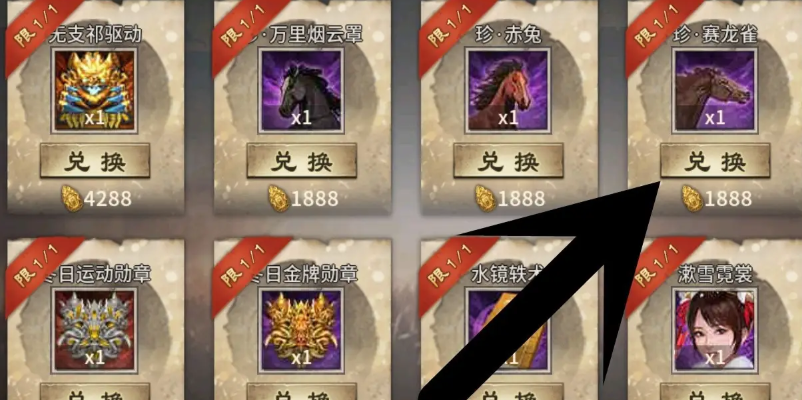Image resolution: width=802 pixels, height=400 pixels.
Task: Click the gold coin next to 4288
Action: coord(72,198)
